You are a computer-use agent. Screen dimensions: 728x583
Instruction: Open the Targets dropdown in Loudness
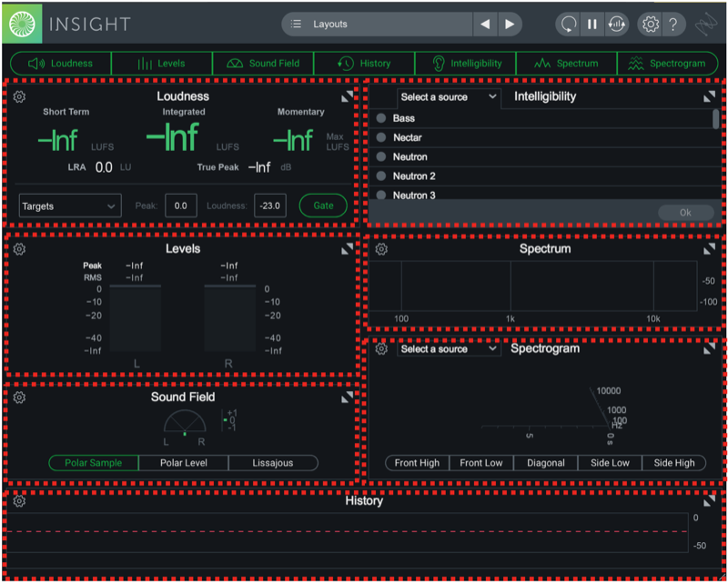[x=70, y=206]
